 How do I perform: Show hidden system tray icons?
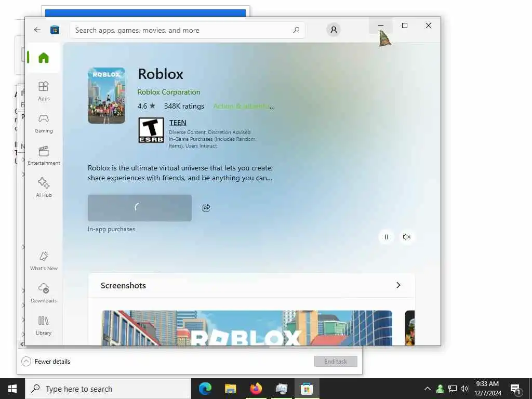coord(428,389)
